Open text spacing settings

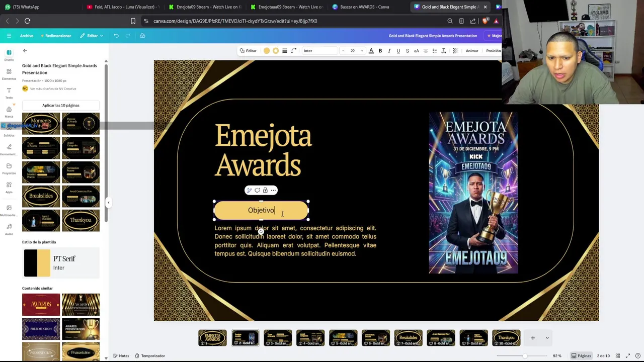444,51
